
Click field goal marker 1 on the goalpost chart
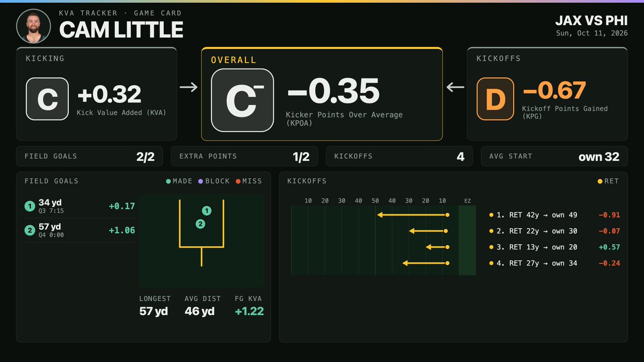(207, 211)
